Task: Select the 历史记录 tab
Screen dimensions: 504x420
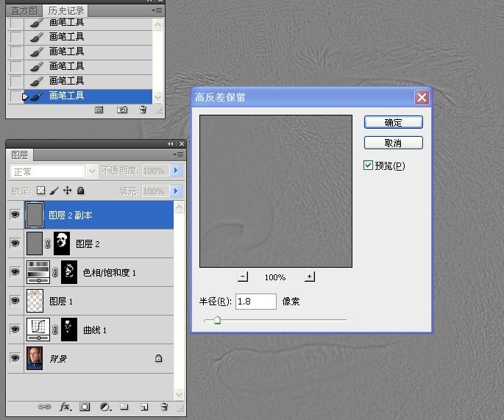Action: click(x=66, y=10)
